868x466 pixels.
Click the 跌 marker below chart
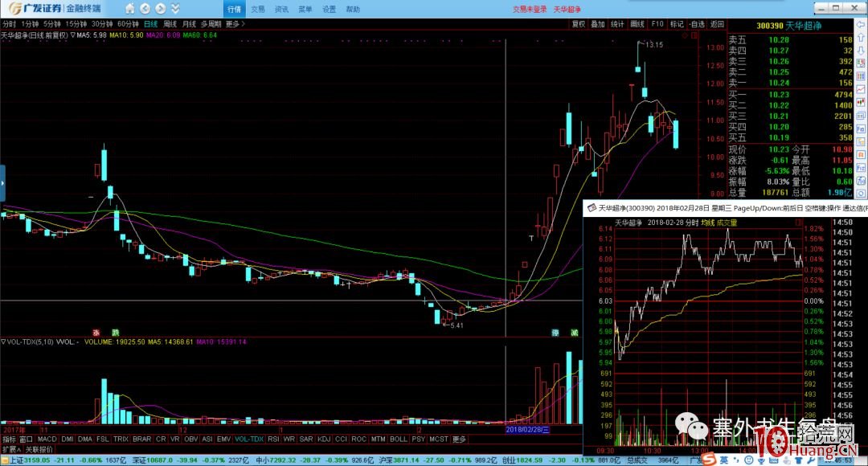[x=115, y=333]
